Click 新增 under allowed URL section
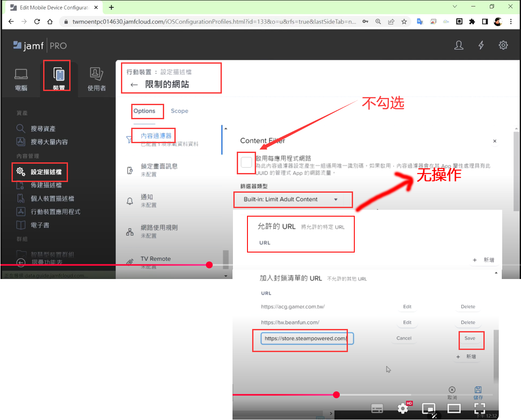521x420 pixels. [x=484, y=260]
